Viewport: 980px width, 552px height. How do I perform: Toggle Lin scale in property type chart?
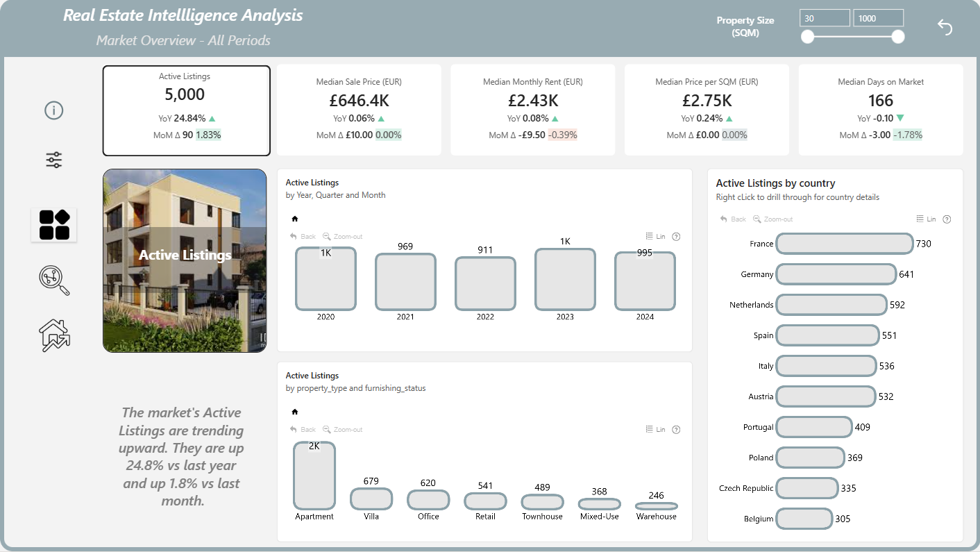[655, 430]
